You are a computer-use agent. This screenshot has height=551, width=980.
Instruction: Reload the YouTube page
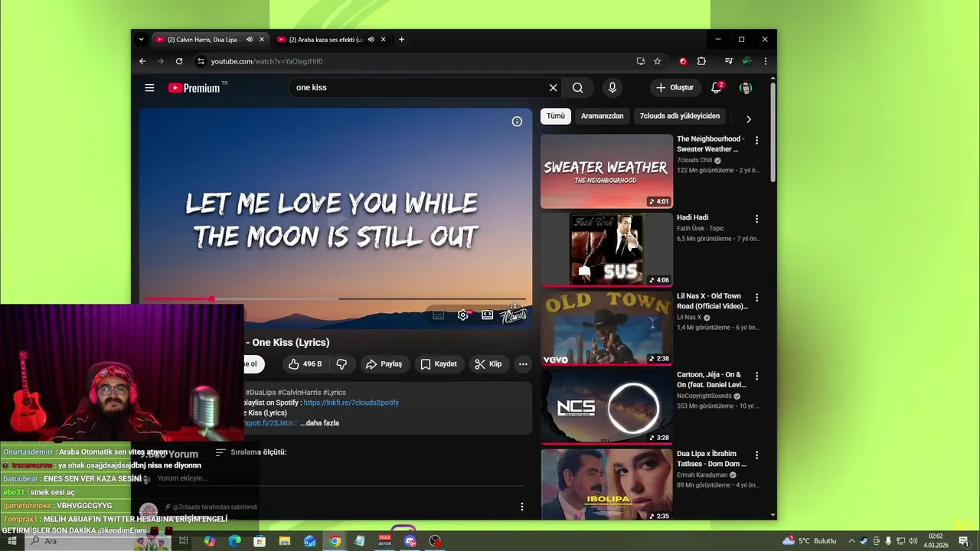click(179, 61)
